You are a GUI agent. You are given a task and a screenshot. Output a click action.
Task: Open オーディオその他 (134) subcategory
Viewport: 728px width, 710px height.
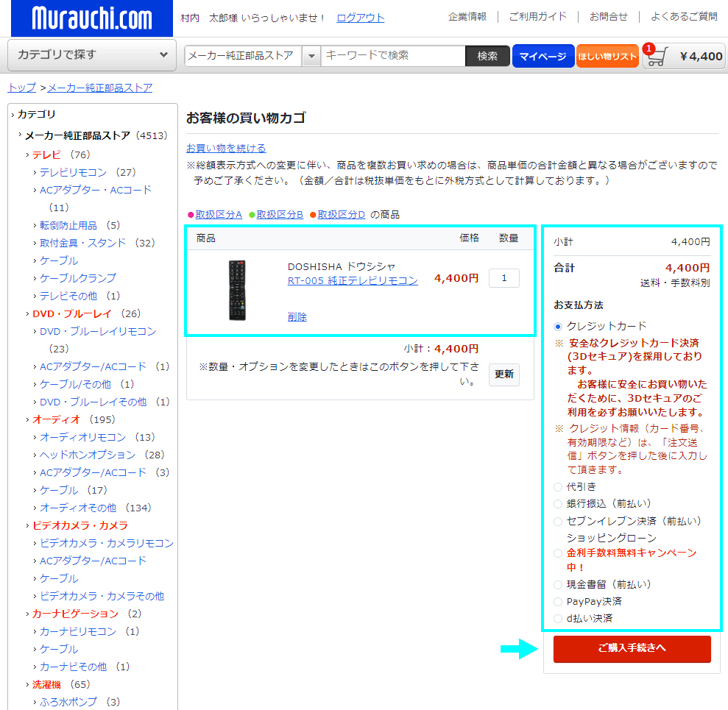tap(77, 508)
